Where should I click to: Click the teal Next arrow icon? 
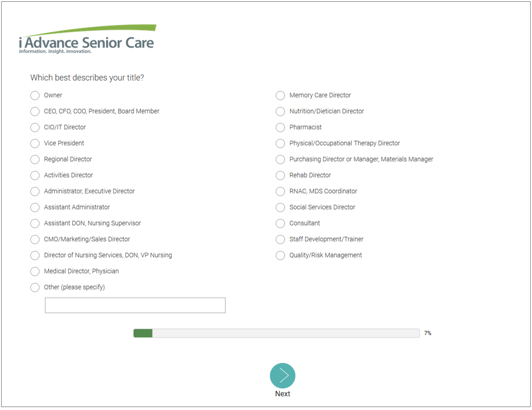(x=282, y=375)
